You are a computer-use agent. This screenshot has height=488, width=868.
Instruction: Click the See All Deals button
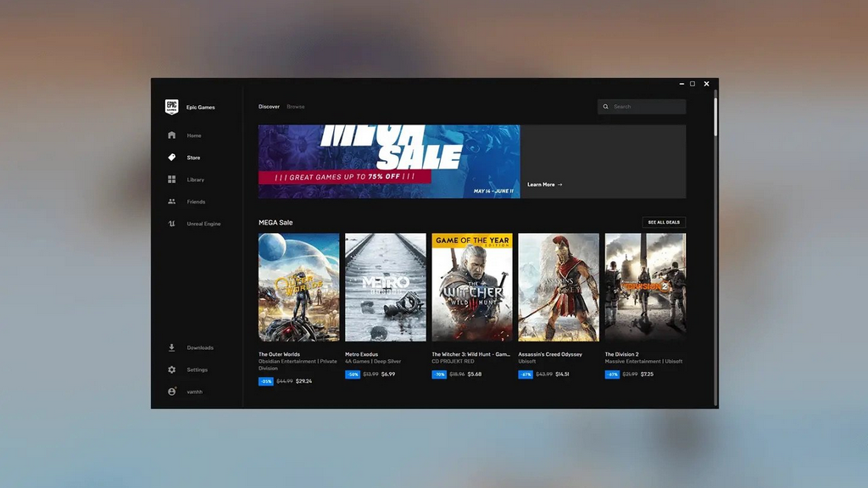tap(664, 223)
